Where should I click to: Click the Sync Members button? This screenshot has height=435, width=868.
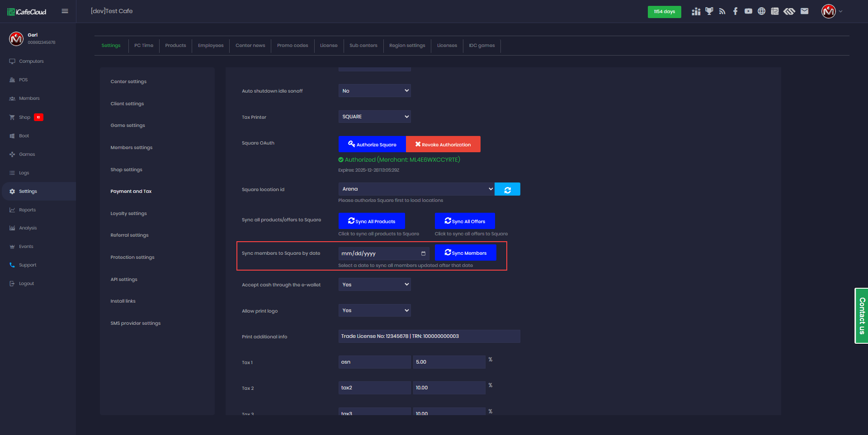(x=465, y=253)
